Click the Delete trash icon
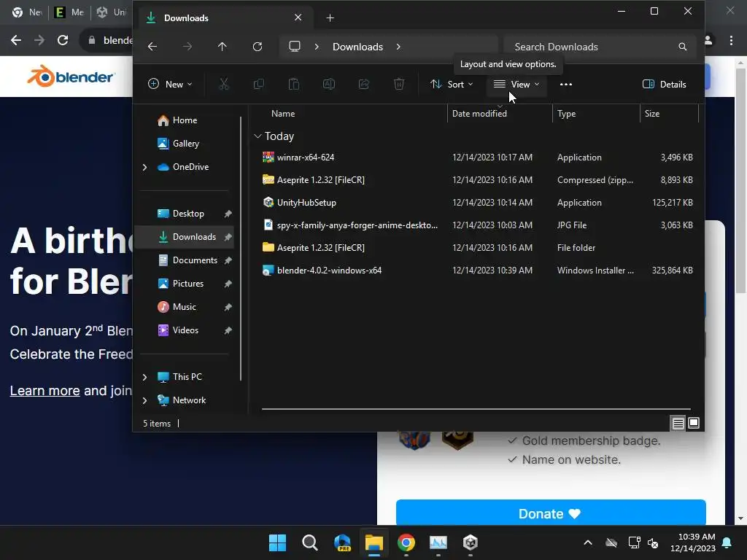The image size is (747, 560). pyautogui.click(x=399, y=85)
